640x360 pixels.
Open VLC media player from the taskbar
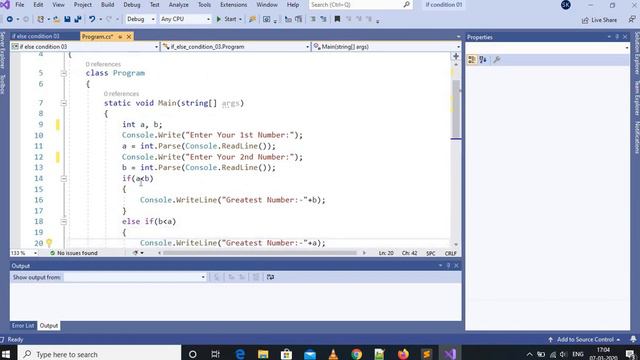click(333, 354)
